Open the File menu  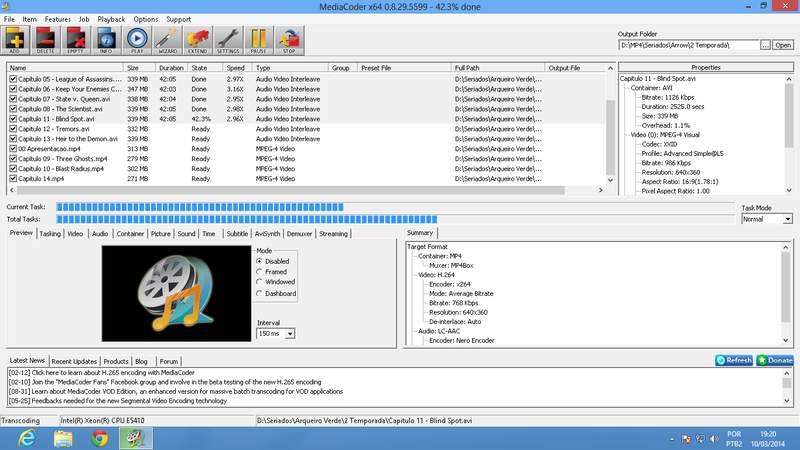point(9,19)
